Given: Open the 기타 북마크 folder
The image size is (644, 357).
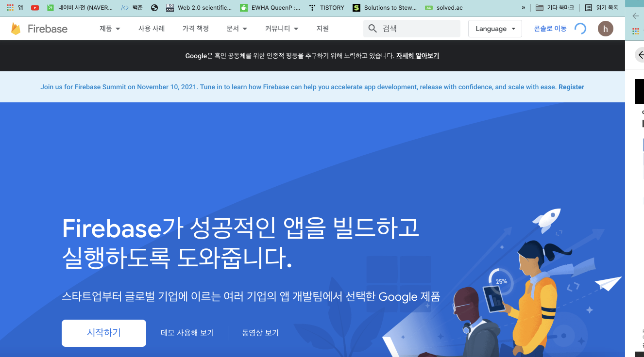Looking at the screenshot, I should tap(555, 7).
